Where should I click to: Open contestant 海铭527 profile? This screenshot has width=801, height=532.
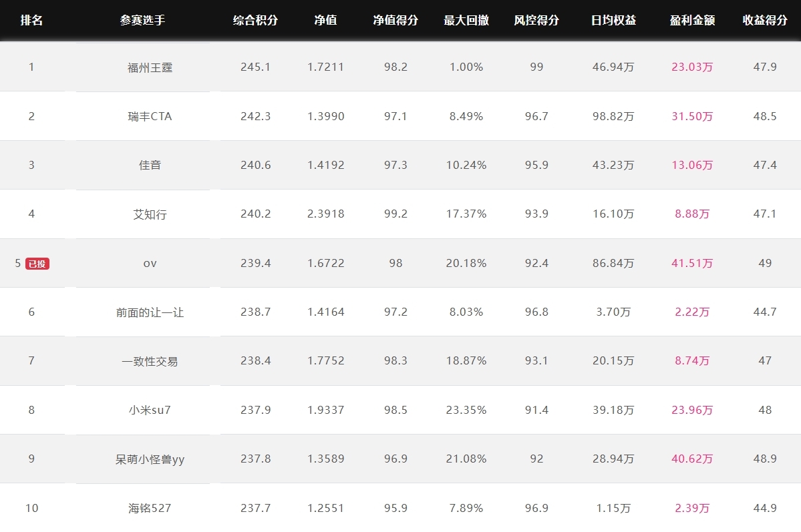[x=150, y=508]
